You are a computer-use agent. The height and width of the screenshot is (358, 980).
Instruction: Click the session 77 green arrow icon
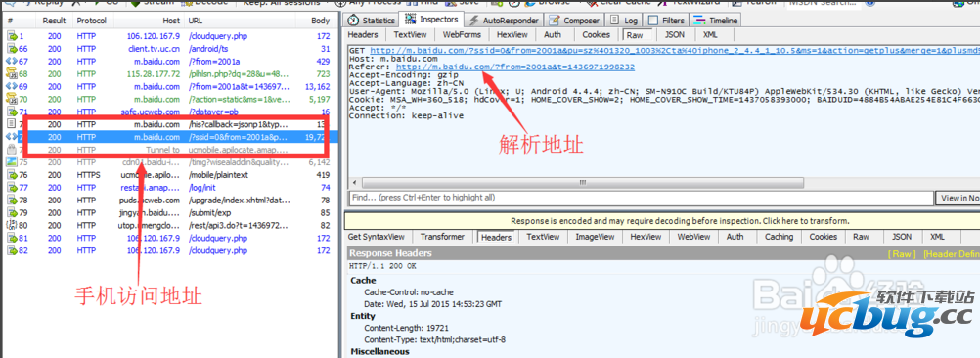[12, 188]
